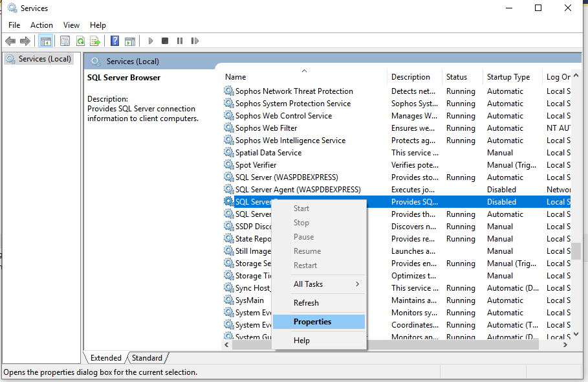Click the vertical scrollbar up arrow
Image resolution: width=588 pixels, height=382 pixels.
pyautogui.click(x=576, y=75)
